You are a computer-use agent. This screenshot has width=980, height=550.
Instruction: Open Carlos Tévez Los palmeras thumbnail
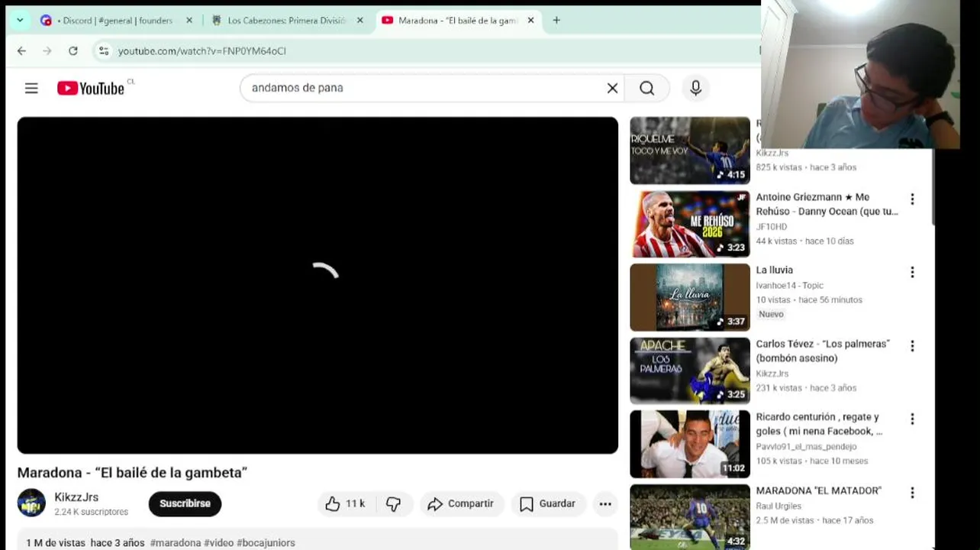(690, 370)
